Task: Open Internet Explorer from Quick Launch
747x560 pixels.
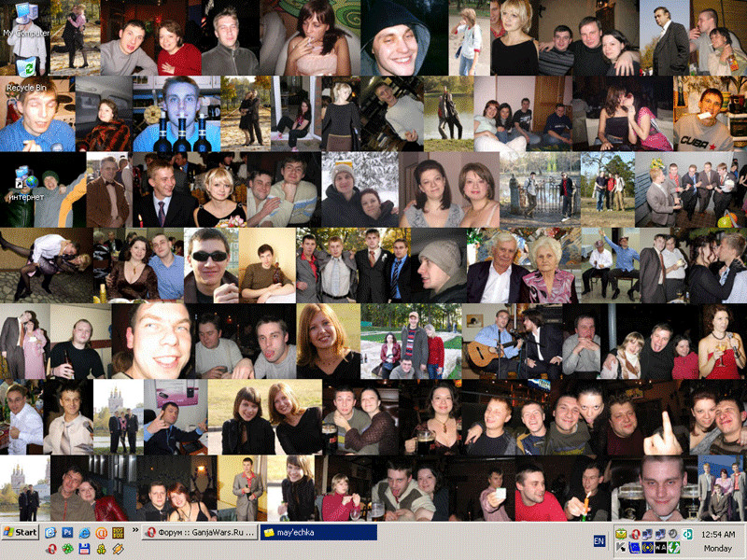Action: click(84, 533)
